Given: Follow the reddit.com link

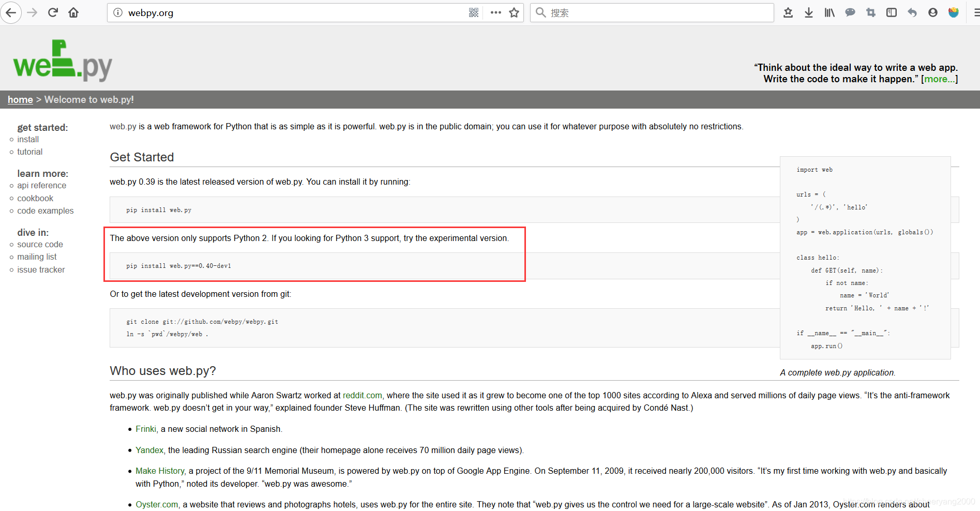Looking at the screenshot, I should (x=363, y=395).
